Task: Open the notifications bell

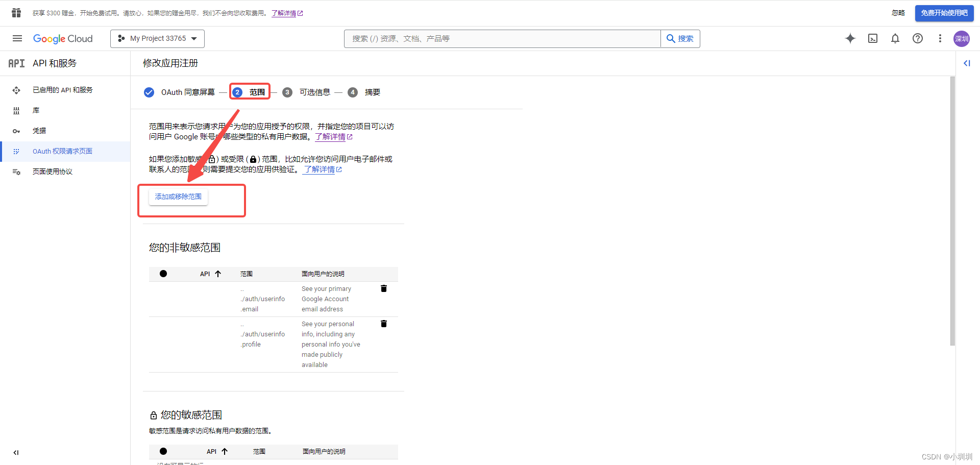Action: (896, 38)
